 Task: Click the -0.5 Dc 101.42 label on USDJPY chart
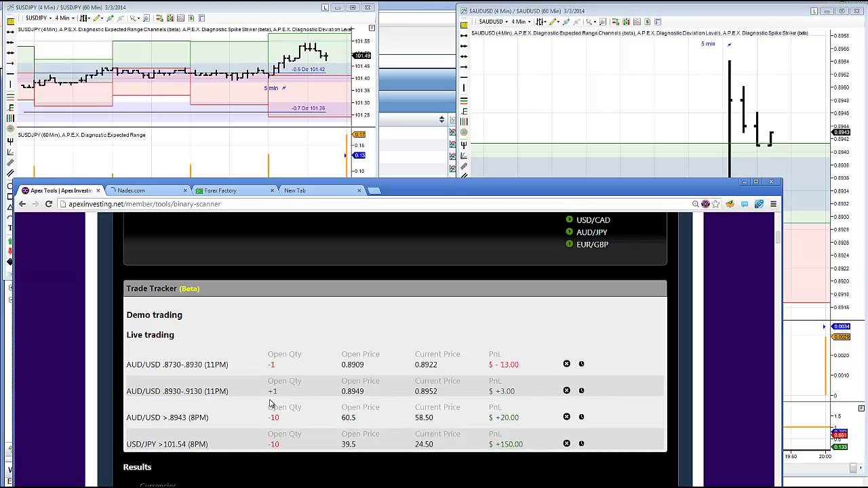pos(308,69)
